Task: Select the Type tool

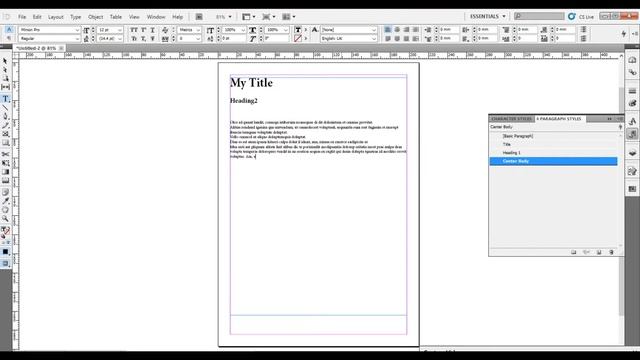Action: (x=5, y=99)
